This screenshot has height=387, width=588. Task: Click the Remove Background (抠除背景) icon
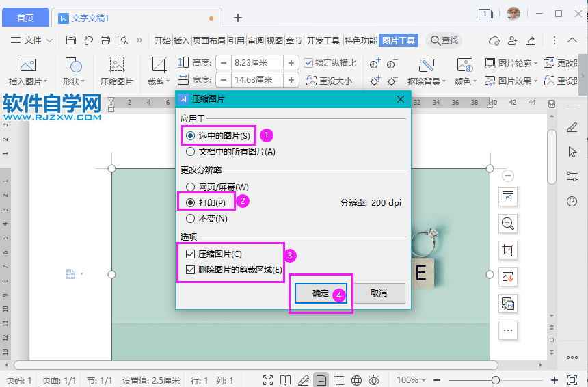(427, 65)
